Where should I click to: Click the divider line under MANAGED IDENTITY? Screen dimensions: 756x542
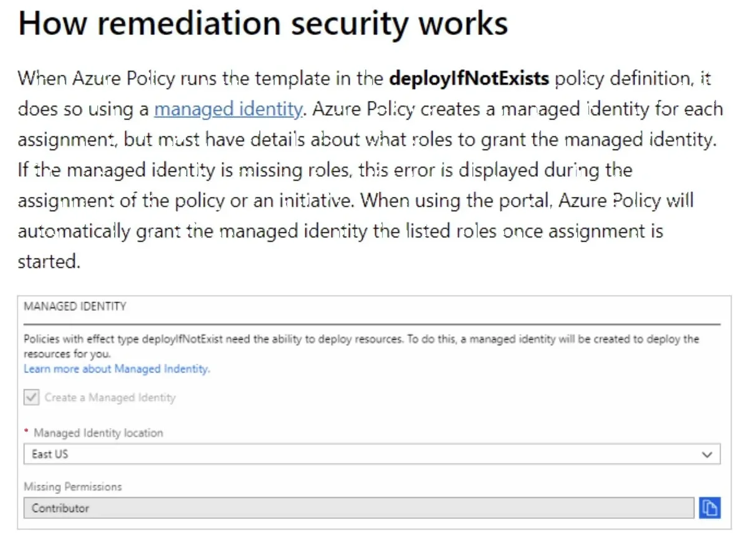click(372, 325)
